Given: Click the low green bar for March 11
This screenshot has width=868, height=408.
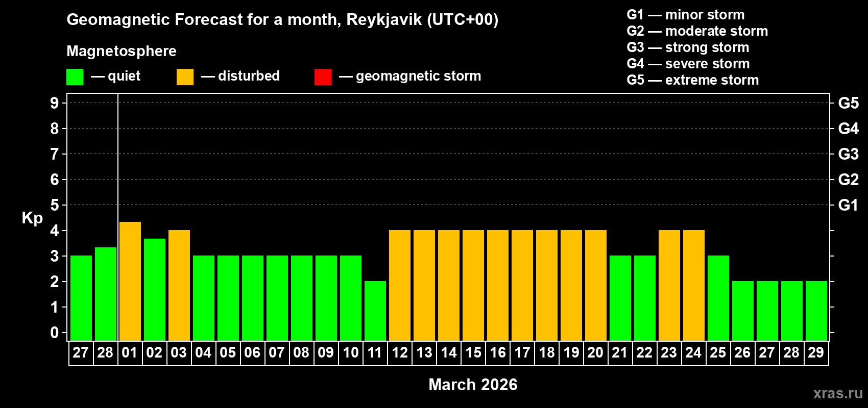Looking at the screenshot, I should [375, 311].
